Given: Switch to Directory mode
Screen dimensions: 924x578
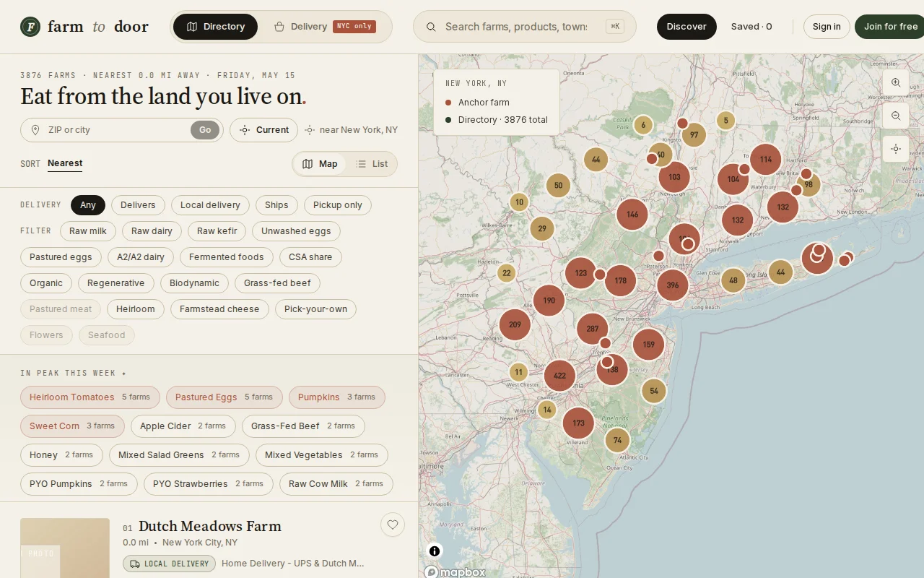Looking at the screenshot, I should coord(215,27).
